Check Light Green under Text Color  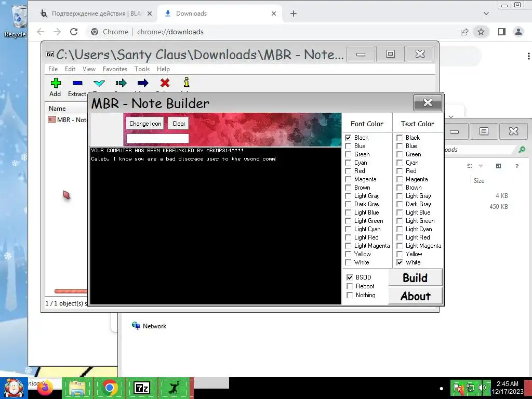(400, 221)
